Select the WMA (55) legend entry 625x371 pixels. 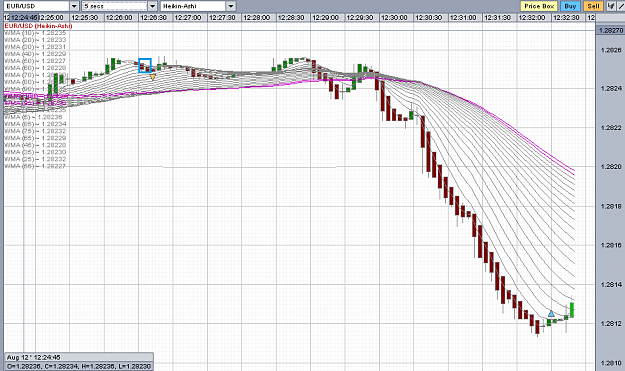point(35,166)
